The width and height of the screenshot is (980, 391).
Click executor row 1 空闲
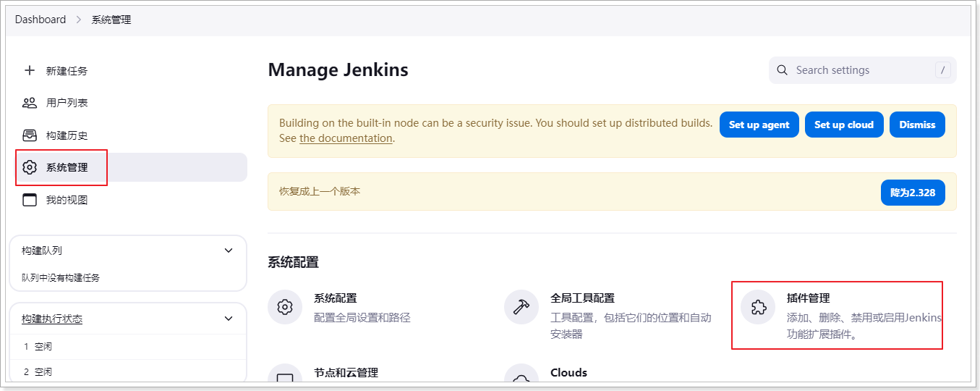129,347
